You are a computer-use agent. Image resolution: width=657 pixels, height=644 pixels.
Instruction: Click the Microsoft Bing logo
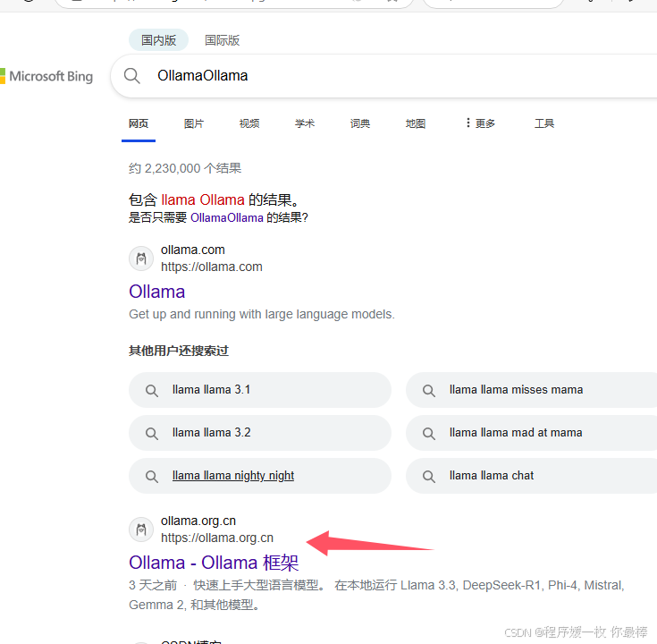[46, 76]
